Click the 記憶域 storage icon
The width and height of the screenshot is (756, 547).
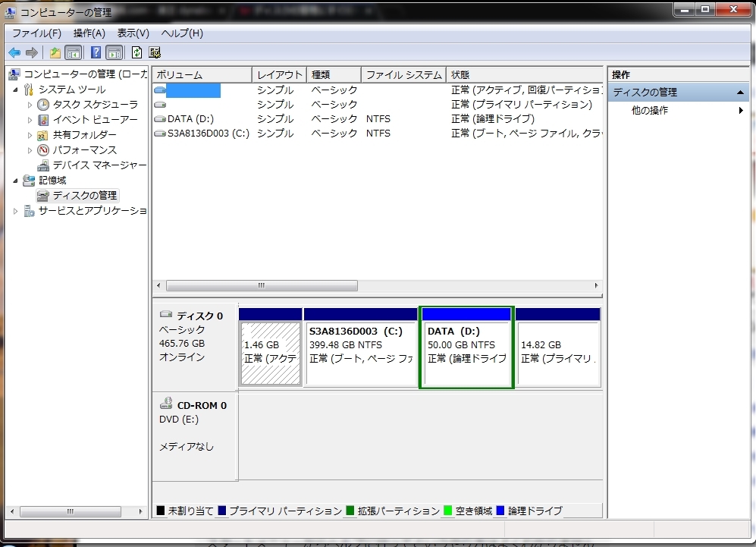tap(29, 181)
